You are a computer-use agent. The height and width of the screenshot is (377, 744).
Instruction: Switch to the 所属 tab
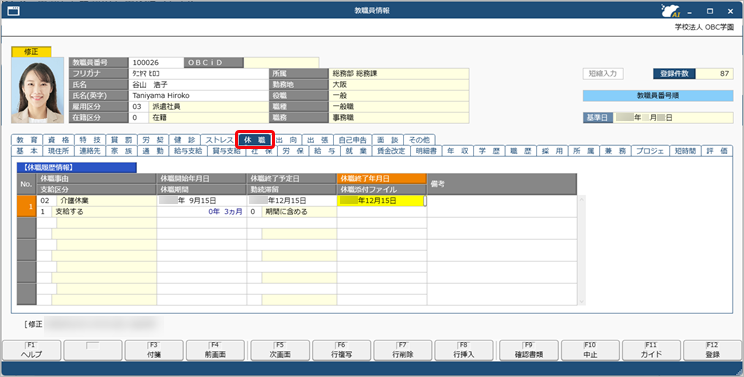[583, 151]
